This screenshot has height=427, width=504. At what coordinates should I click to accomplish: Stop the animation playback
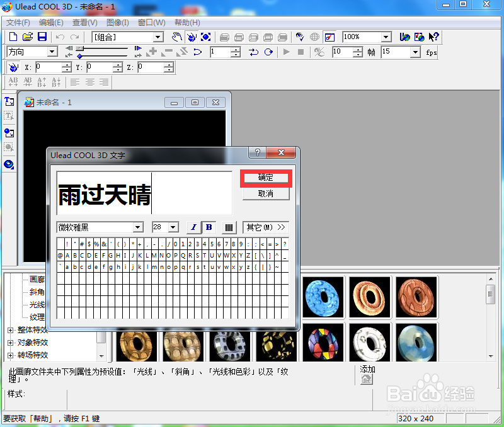(301, 52)
